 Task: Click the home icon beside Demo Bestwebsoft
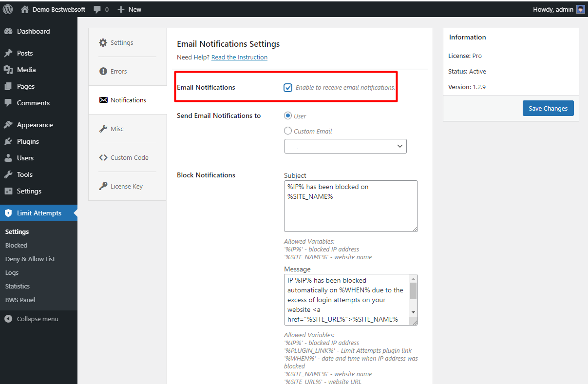point(25,9)
